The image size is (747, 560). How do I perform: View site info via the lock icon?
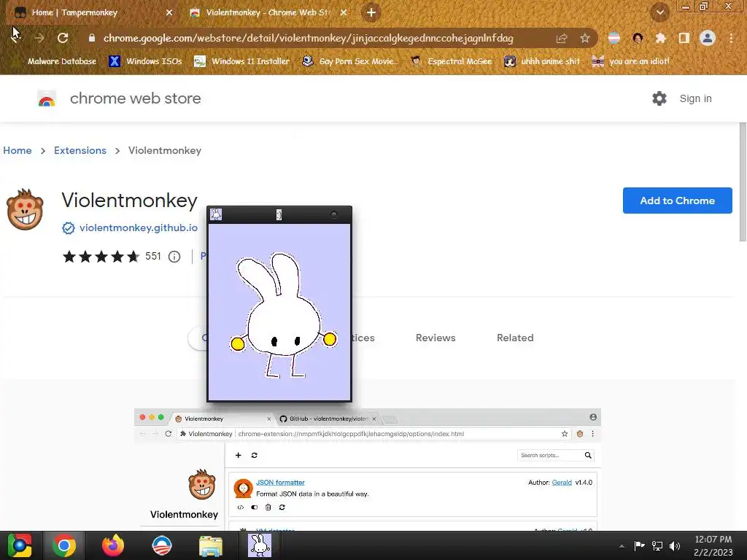[x=92, y=38]
